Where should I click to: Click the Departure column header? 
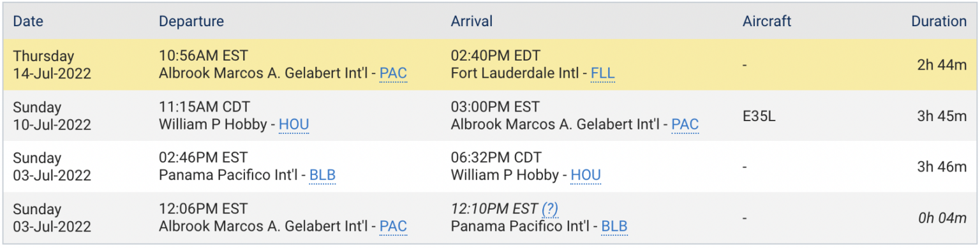[191, 22]
